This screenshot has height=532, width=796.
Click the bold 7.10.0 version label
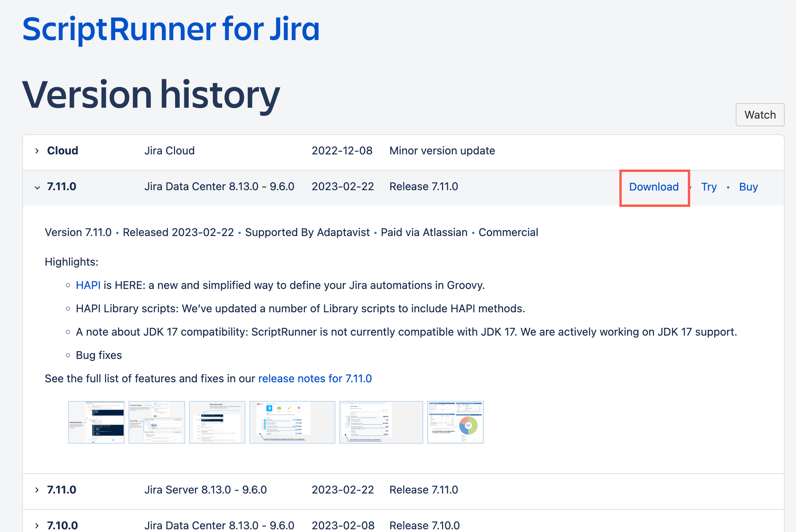pos(62,525)
